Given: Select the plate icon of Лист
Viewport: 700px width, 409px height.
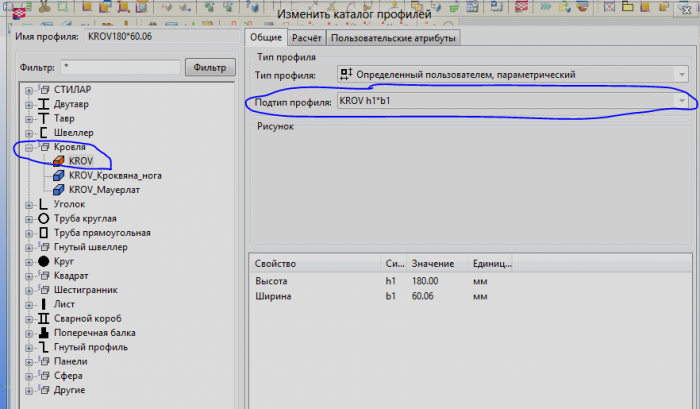Looking at the screenshot, I should tap(43, 304).
